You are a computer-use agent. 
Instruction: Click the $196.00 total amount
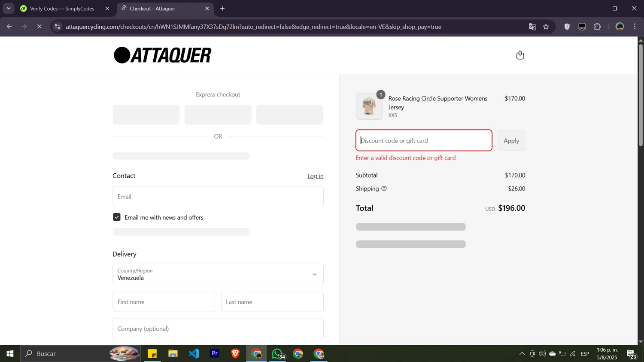(511, 208)
